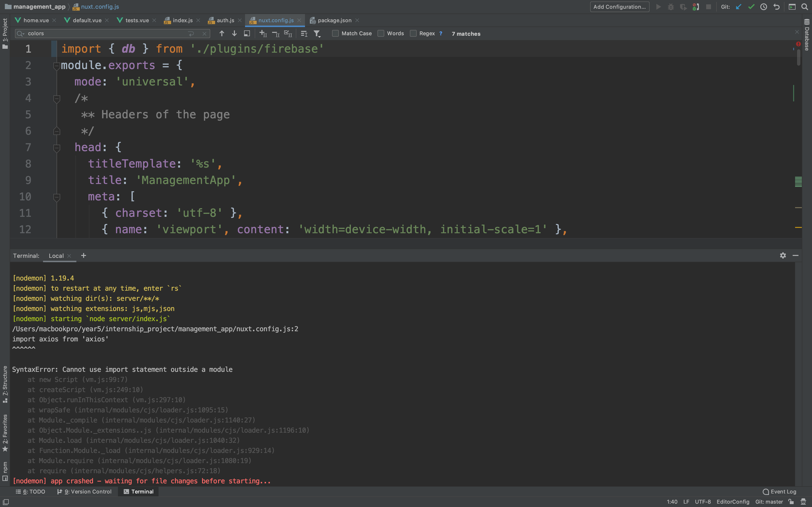This screenshot has height=507, width=812.
Task: Jump to next search match with down arrow
Action: coord(234,34)
